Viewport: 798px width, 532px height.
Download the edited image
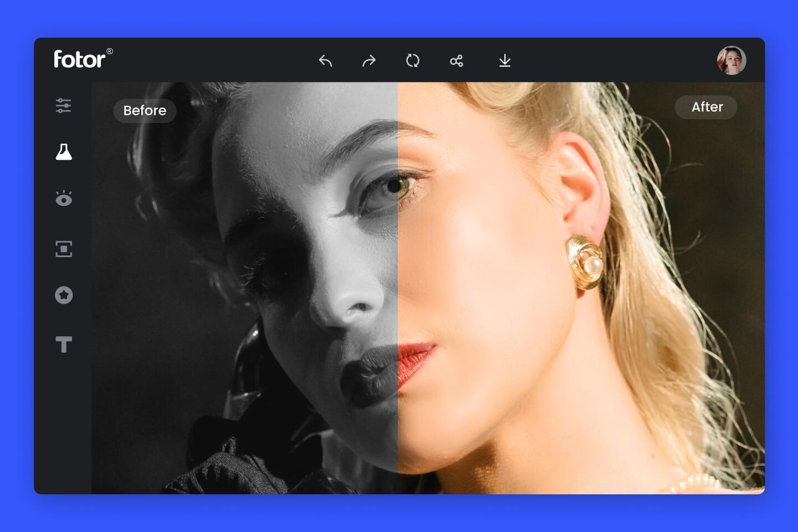(x=504, y=61)
